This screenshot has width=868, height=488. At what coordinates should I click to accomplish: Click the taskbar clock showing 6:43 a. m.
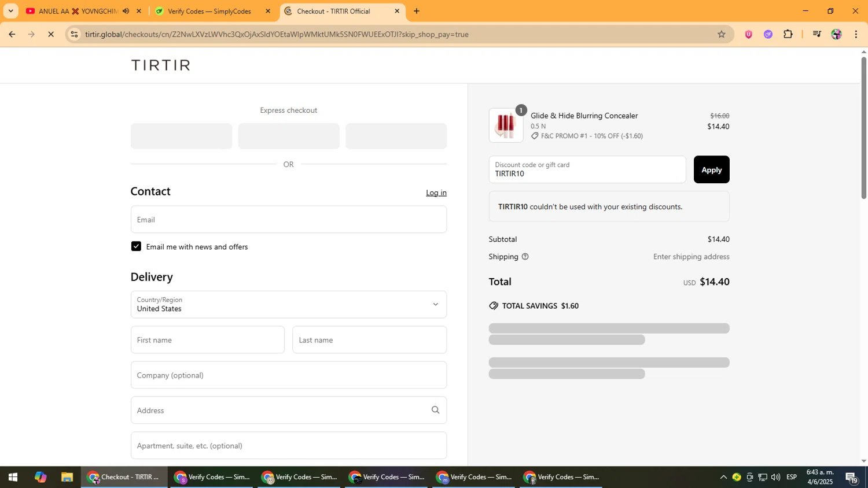(x=820, y=477)
